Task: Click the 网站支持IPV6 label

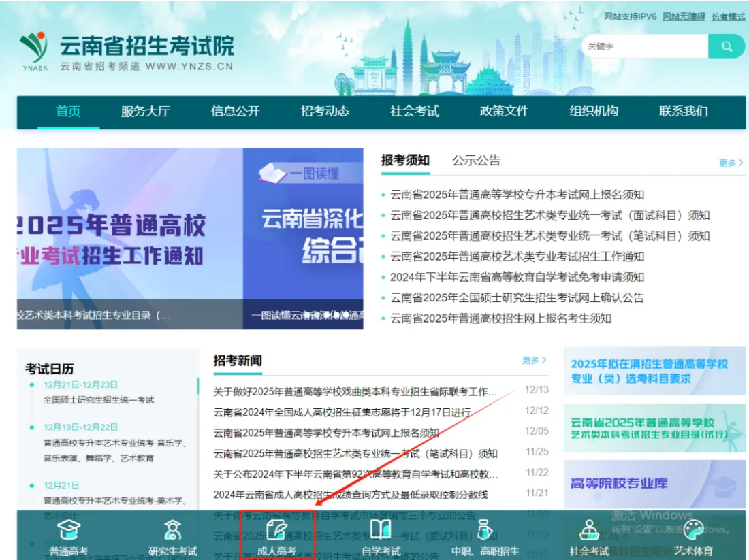Action: [630, 17]
